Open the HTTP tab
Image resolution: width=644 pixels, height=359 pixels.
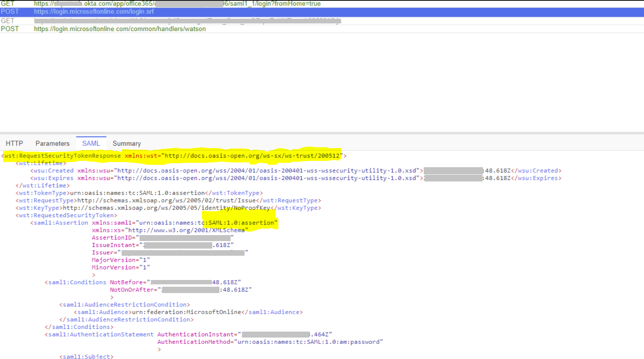point(14,143)
